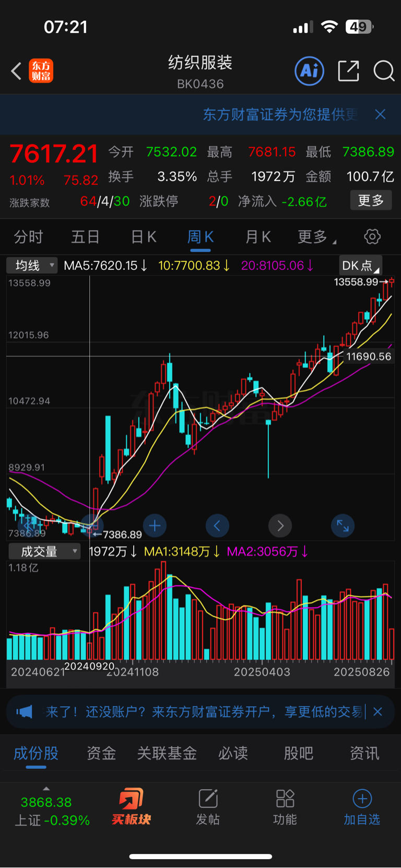Tap the promo megaphone icon
The image size is (401, 868).
tap(24, 711)
